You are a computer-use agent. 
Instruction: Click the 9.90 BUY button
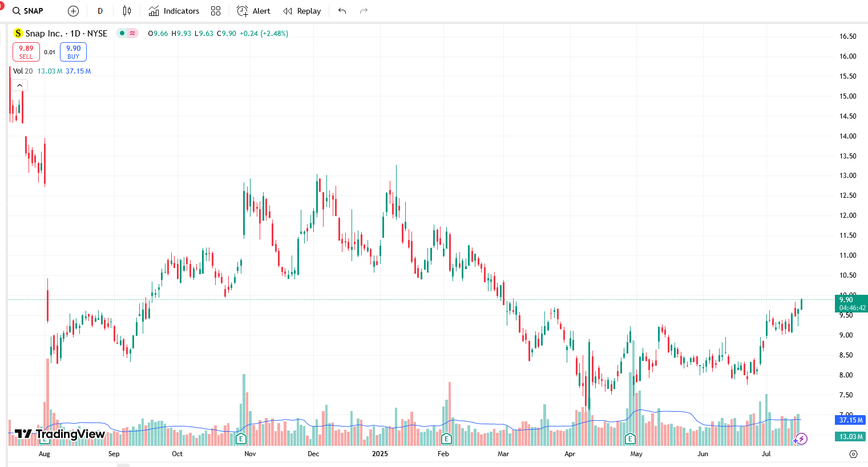coord(73,52)
